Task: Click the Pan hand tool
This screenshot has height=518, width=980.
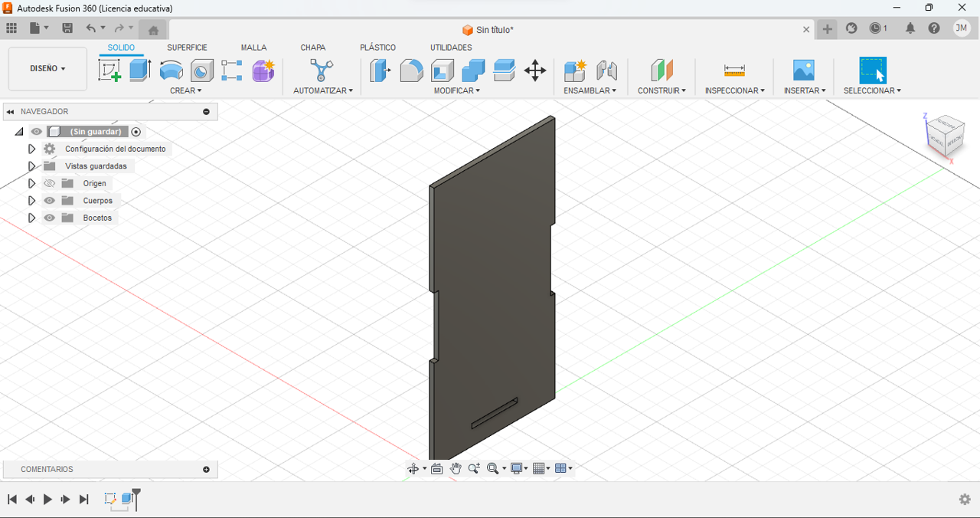Action: click(456, 469)
